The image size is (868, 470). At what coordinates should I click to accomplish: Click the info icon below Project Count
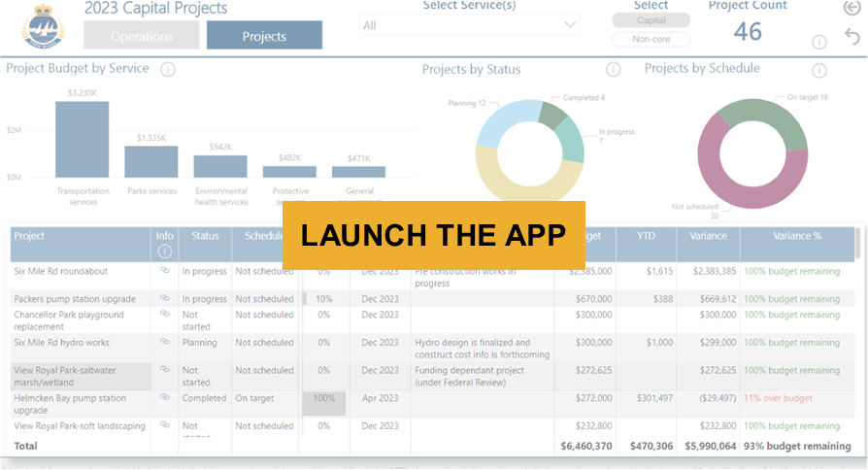pyautogui.click(x=818, y=42)
